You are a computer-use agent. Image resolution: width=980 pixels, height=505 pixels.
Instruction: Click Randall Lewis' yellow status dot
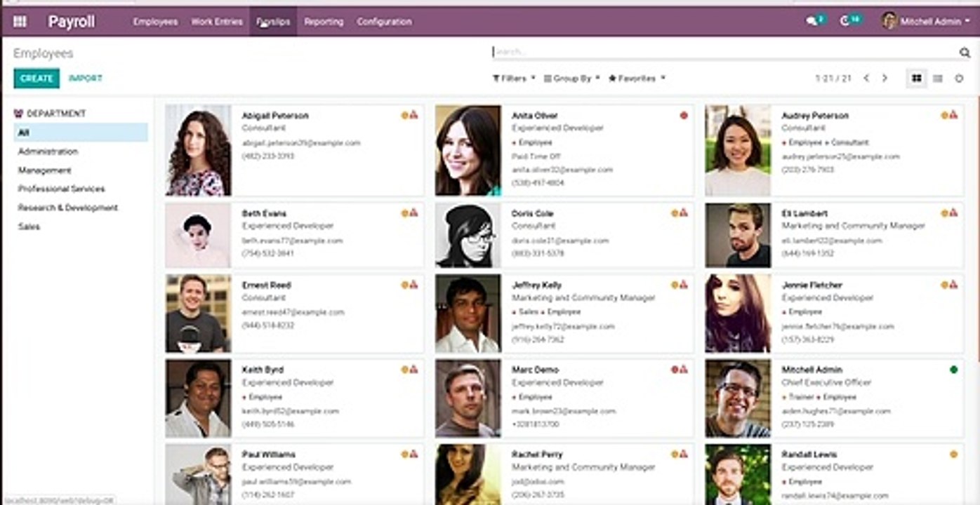tap(953, 454)
